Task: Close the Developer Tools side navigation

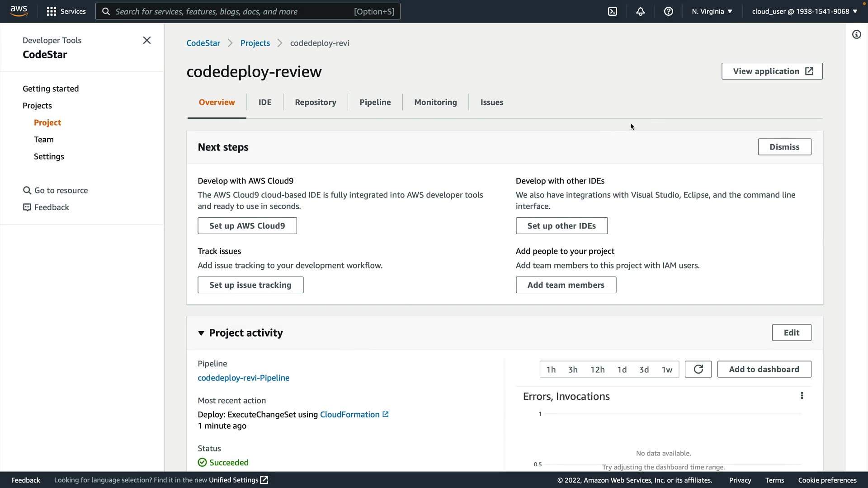Action: tap(147, 40)
